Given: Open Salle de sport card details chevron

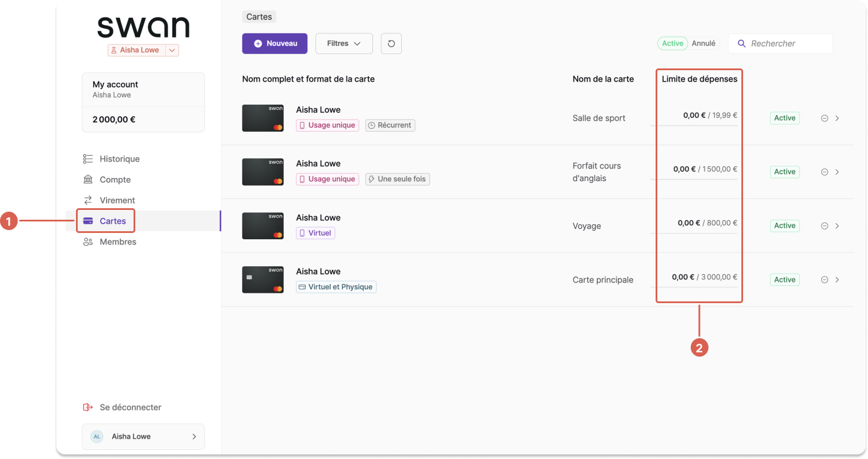Looking at the screenshot, I should coord(837,118).
